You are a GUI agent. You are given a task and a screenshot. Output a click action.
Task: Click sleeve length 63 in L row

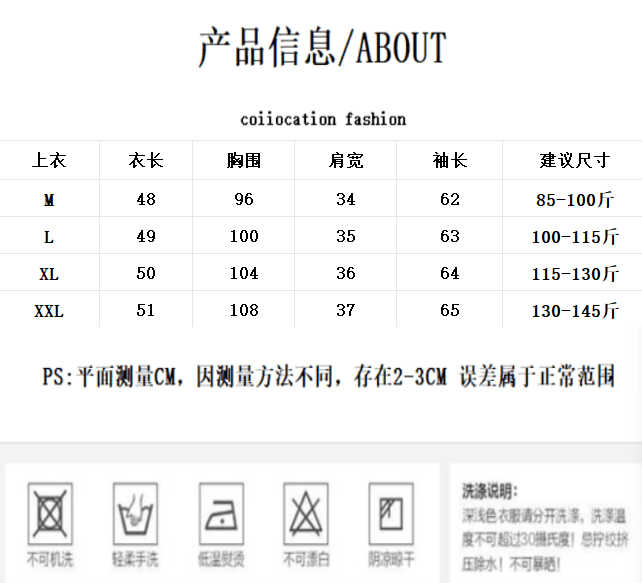(x=450, y=236)
